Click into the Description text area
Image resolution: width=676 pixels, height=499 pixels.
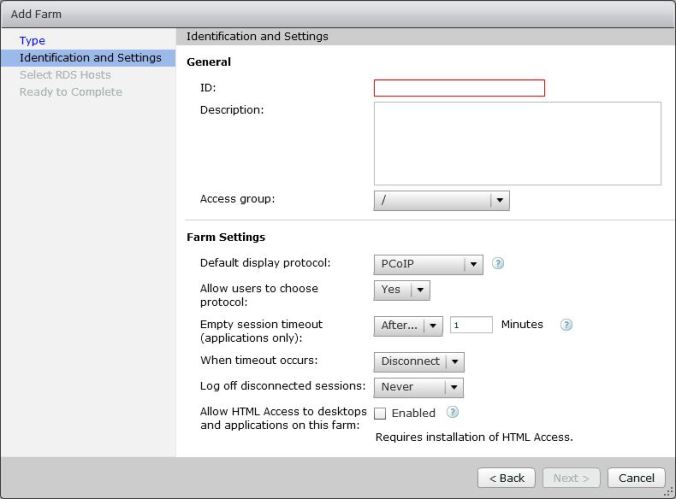(517, 143)
